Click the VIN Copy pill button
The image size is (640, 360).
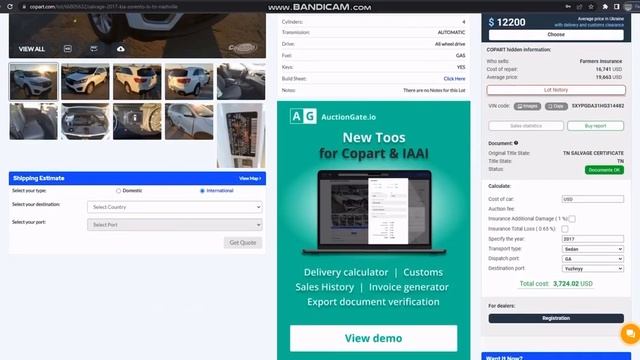(556, 106)
